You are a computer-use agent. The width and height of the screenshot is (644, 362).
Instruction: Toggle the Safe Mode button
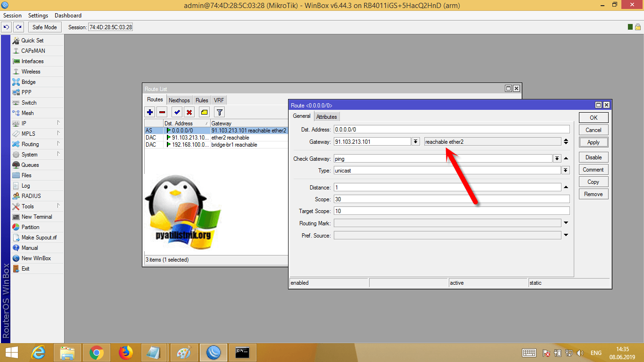coord(44,27)
